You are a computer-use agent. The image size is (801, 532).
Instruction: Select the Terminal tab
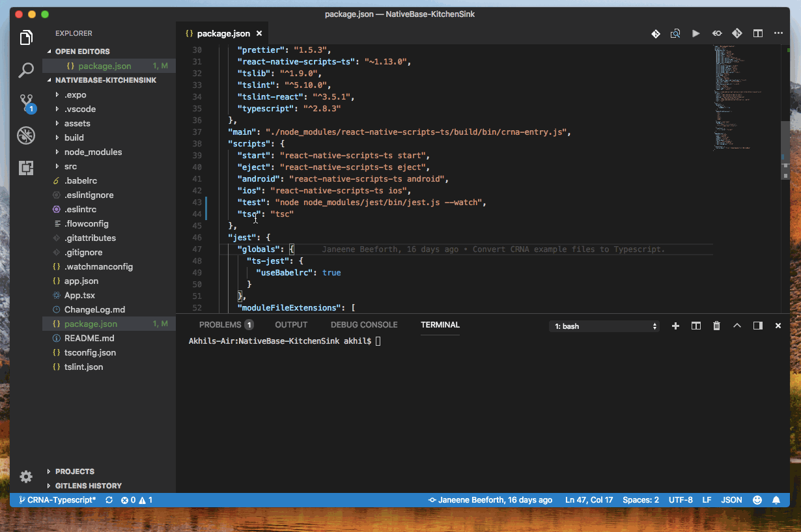click(x=440, y=325)
